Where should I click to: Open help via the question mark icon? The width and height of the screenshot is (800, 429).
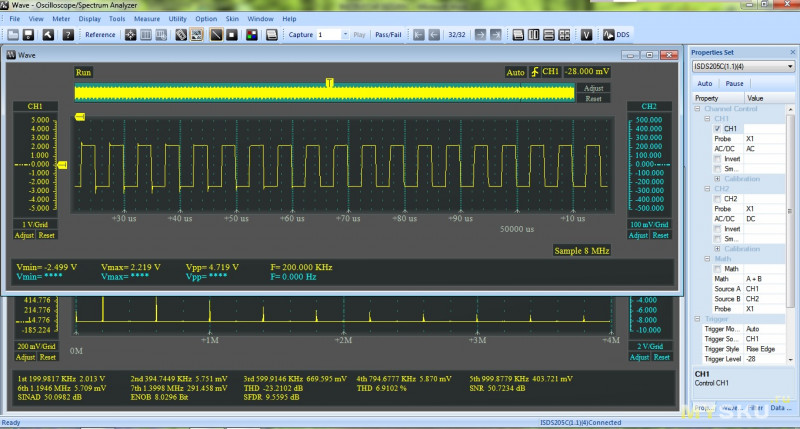pyautogui.click(x=68, y=35)
